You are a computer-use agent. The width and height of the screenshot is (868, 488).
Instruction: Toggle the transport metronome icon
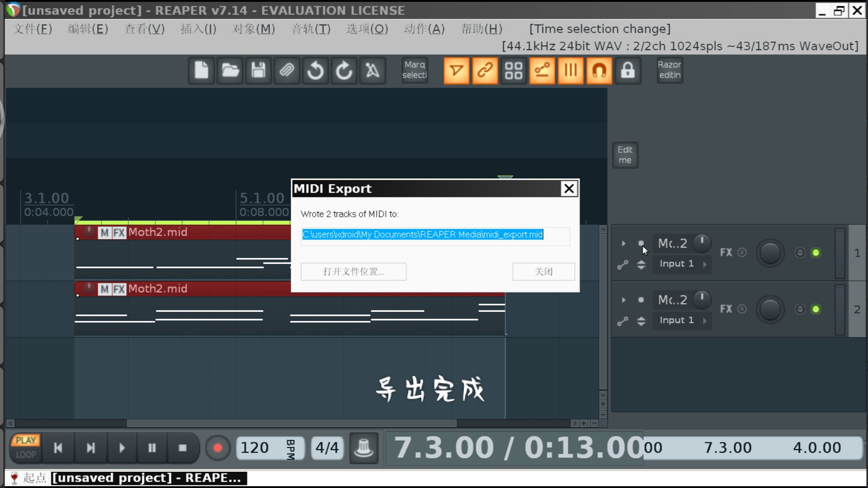tap(364, 448)
